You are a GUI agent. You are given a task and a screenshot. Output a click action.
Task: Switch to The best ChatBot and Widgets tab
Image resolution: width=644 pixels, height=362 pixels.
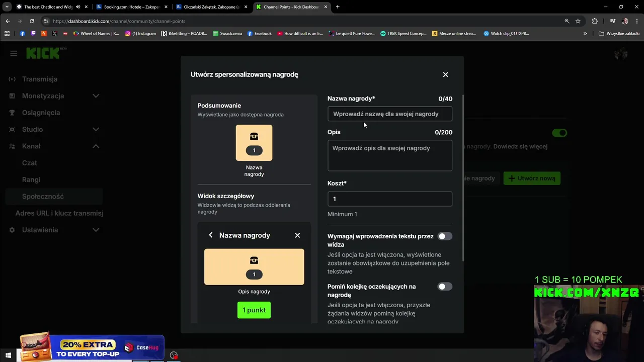pyautogui.click(x=48, y=7)
